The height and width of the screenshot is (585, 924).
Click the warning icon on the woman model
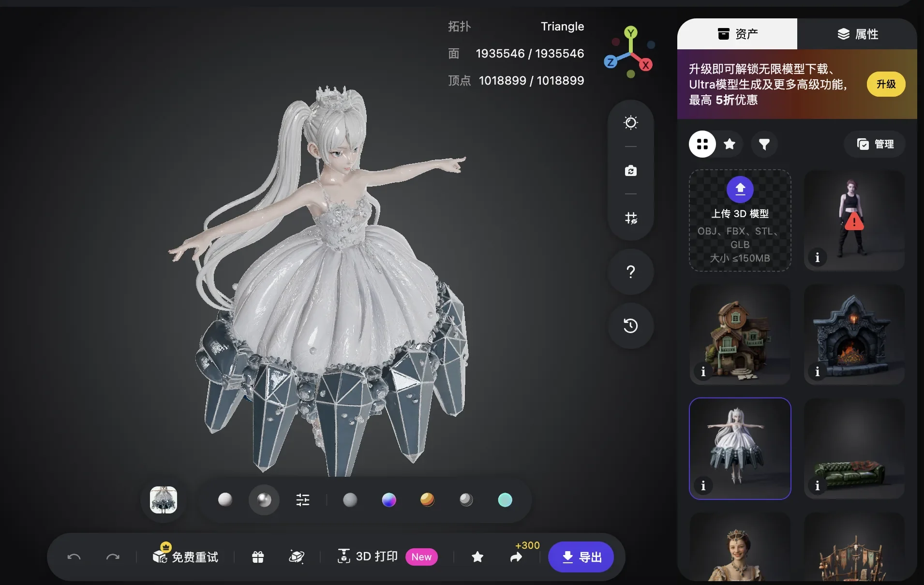854,221
